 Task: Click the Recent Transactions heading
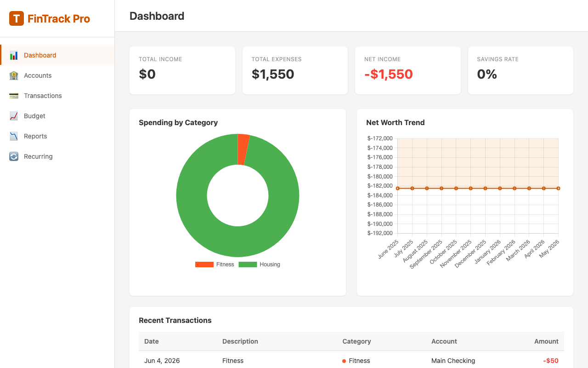click(x=175, y=321)
